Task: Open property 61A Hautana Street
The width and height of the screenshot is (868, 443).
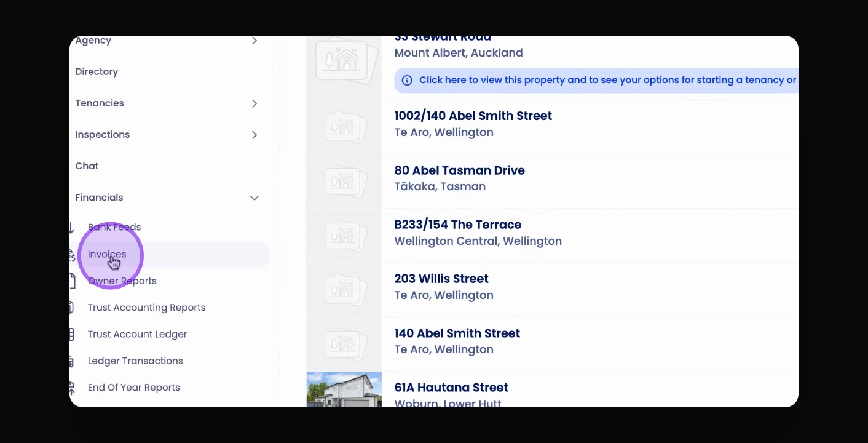Action: pyautogui.click(x=451, y=388)
